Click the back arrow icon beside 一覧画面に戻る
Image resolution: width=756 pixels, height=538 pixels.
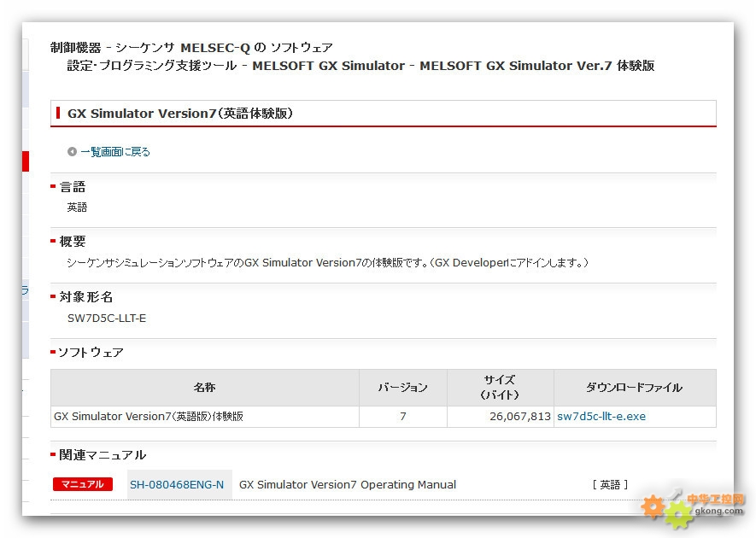(72, 152)
